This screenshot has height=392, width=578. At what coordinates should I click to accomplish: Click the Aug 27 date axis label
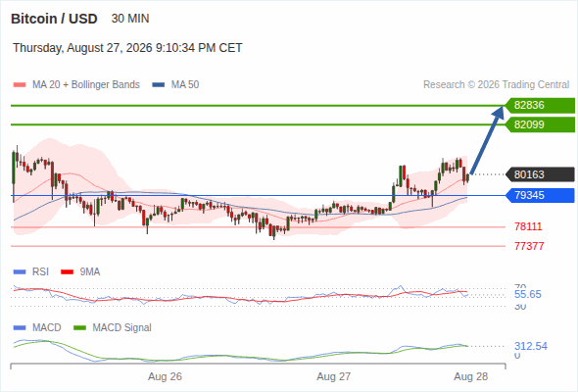point(334,376)
